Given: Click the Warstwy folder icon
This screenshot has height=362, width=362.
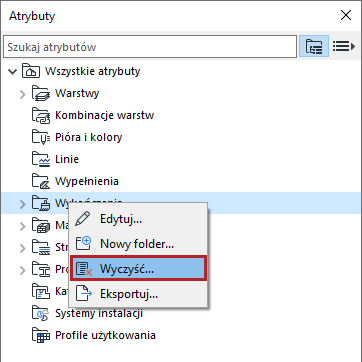Looking at the screenshot, I should pos(41,93).
